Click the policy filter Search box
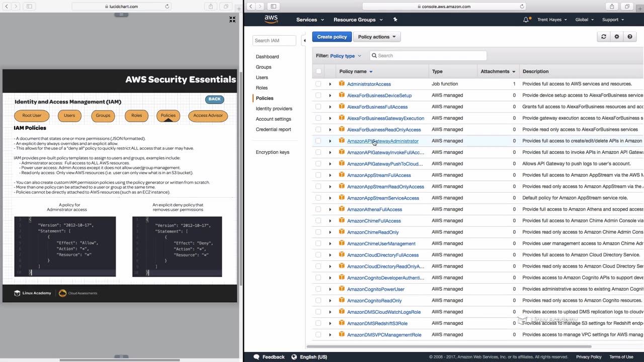This screenshot has height=362, width=644. tap(428, 56)
